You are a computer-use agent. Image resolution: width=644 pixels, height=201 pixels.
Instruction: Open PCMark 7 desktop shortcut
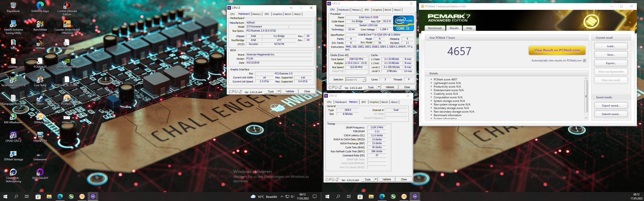[x=67, y=100]
